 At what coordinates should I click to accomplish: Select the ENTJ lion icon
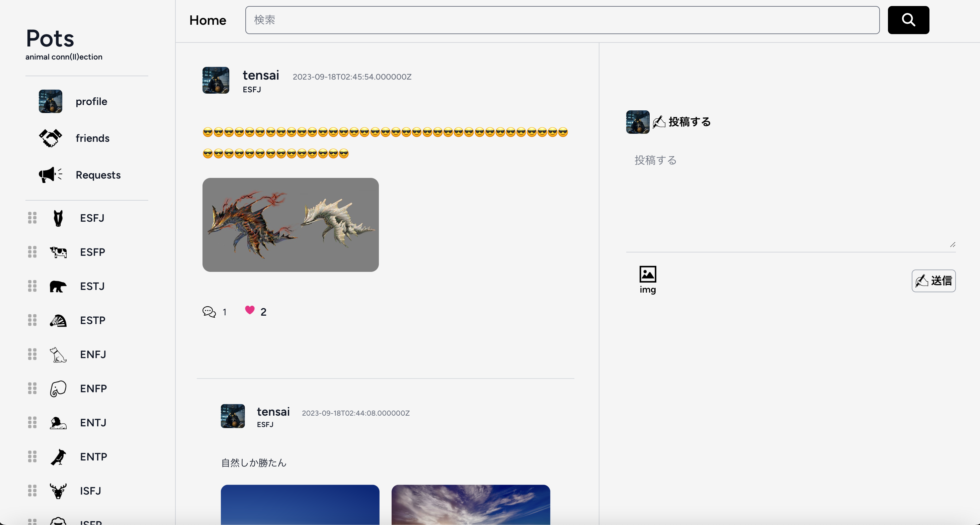(x=58, y=423)
